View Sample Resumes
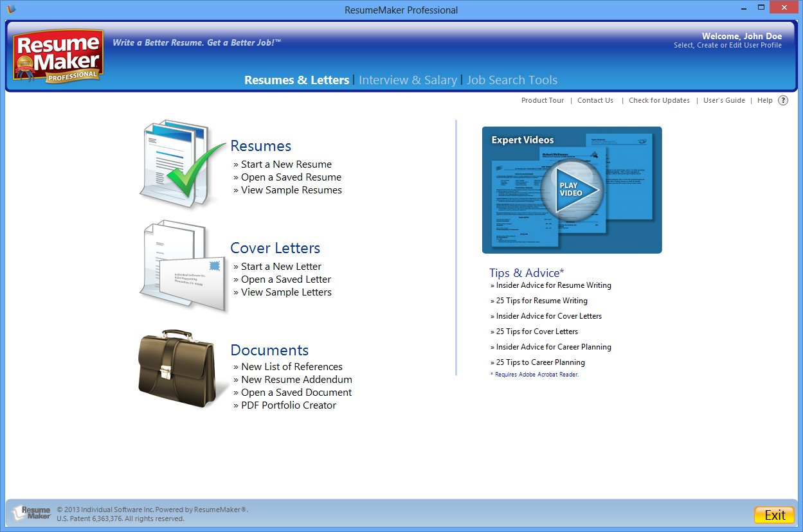Image resolution: width=803 pixels, height=532 pixels. [291, 190]
